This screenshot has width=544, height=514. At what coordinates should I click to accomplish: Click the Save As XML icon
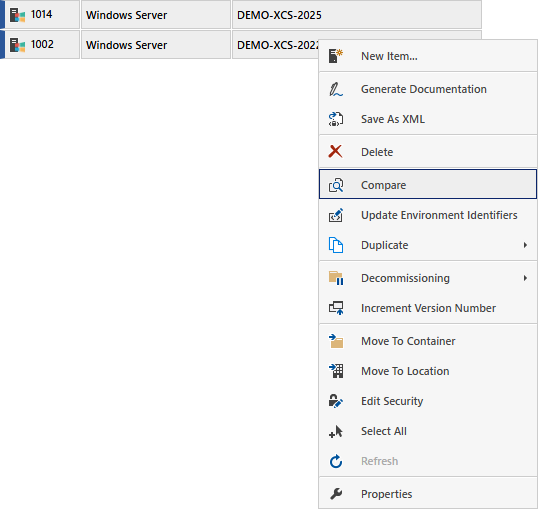336,119
